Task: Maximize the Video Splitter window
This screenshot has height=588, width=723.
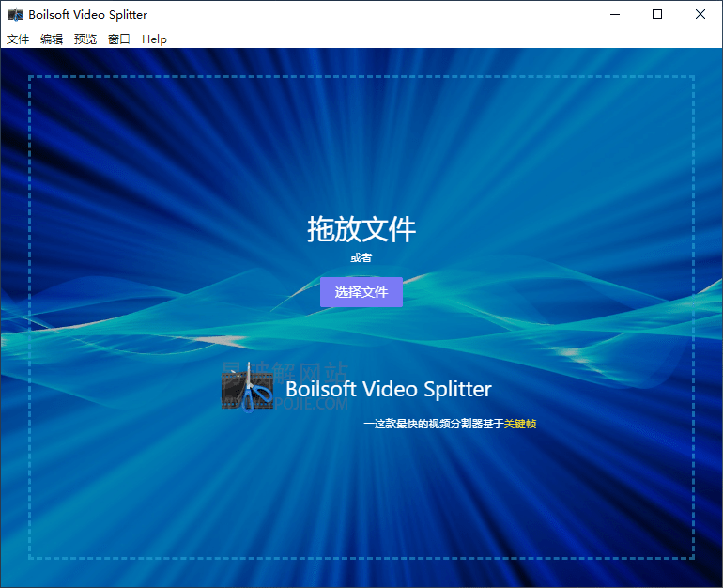Action: coord(657,15)
